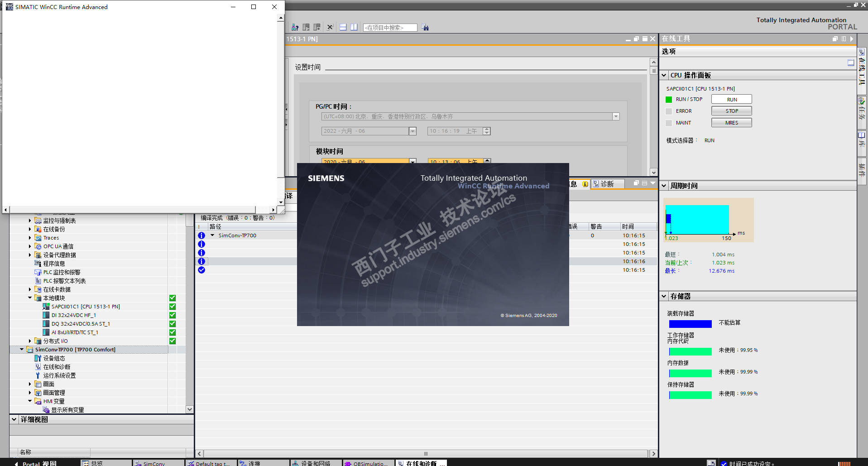
Task: Collapse the HMI 变量 tree node
Action: [30, 401]
